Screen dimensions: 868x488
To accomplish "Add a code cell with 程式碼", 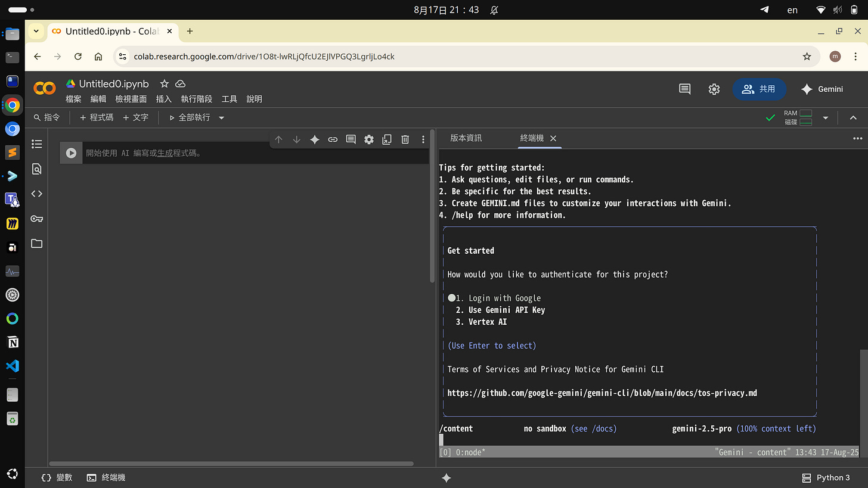I will [x=96, y=118].
